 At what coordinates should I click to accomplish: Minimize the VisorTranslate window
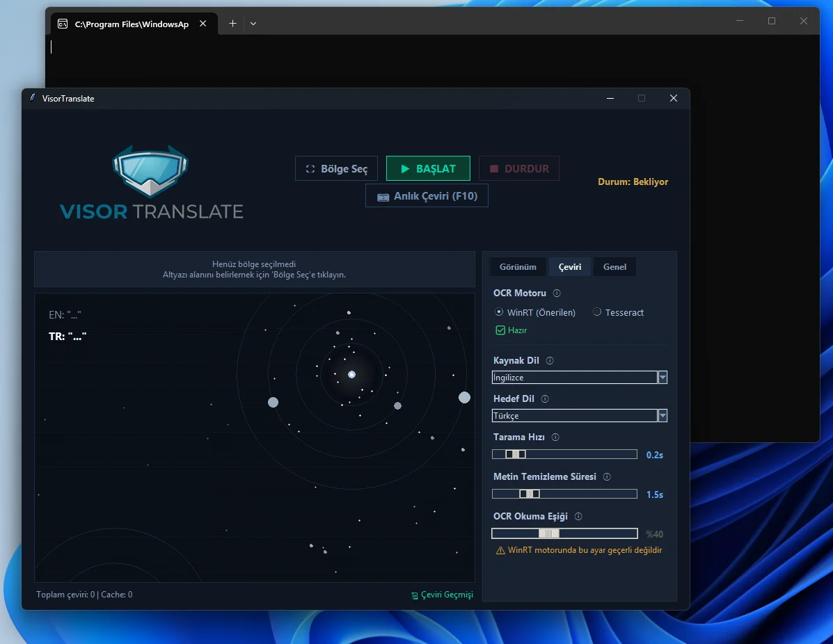[x=610, y=98]
